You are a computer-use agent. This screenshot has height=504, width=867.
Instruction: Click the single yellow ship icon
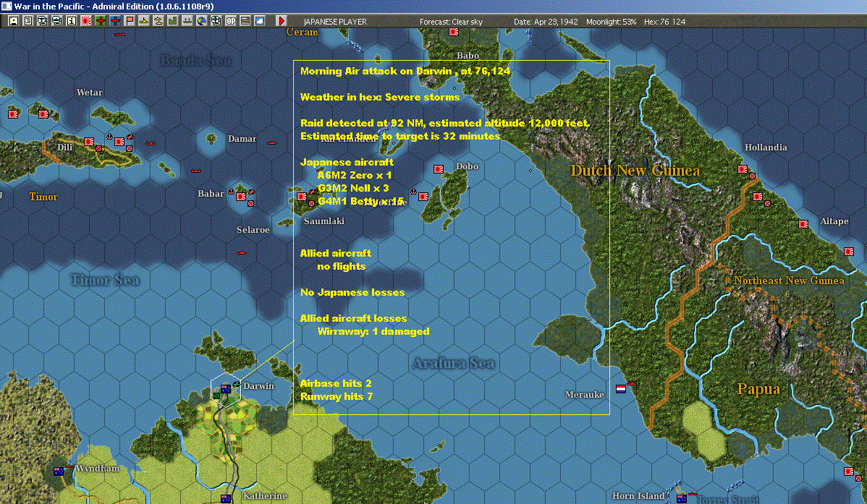pos(144,21)
